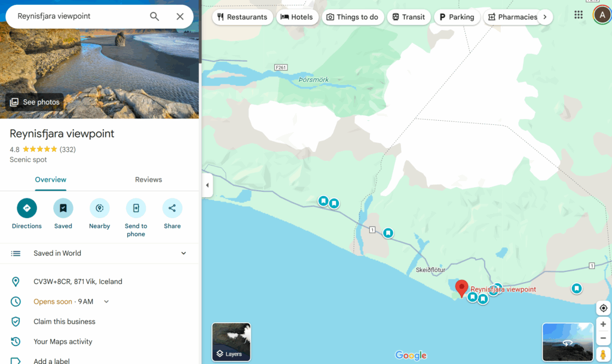The width and height of the screenshot is (612, 364).
Task: Open the See photos gallery
Action: point(35,102)
